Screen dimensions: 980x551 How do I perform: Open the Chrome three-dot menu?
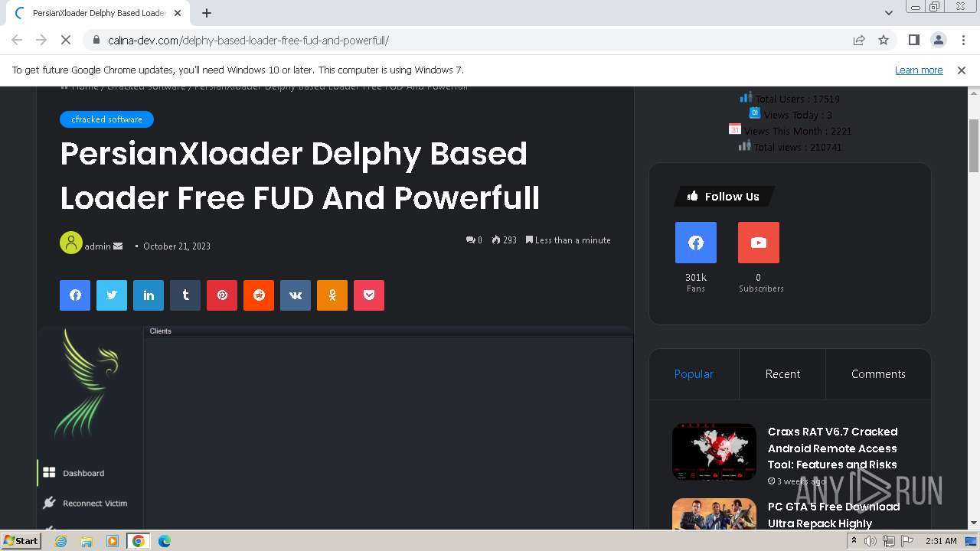coord(962,40)
